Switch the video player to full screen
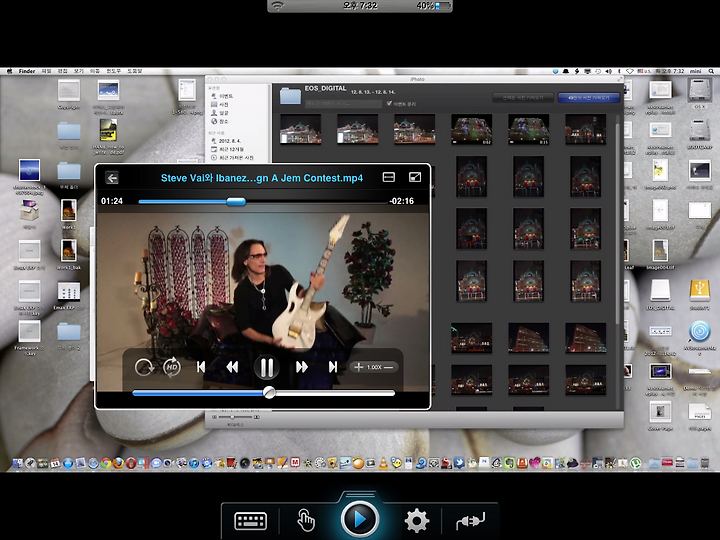720x540 pixels. tap(415, 177)
